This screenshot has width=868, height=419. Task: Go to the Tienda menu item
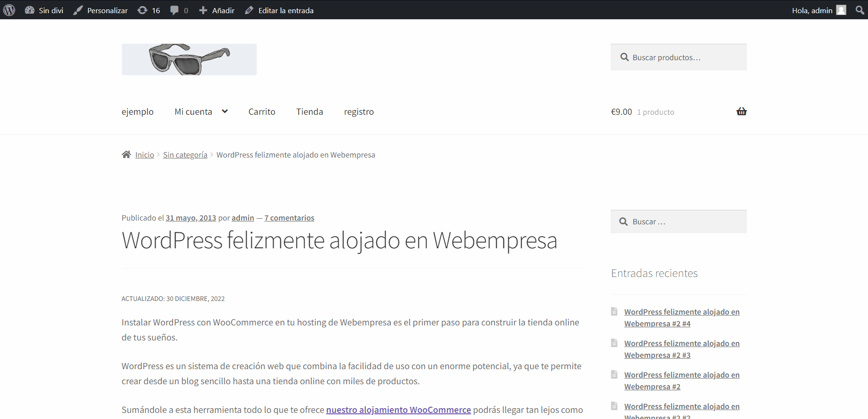click(x=309, y=112)
